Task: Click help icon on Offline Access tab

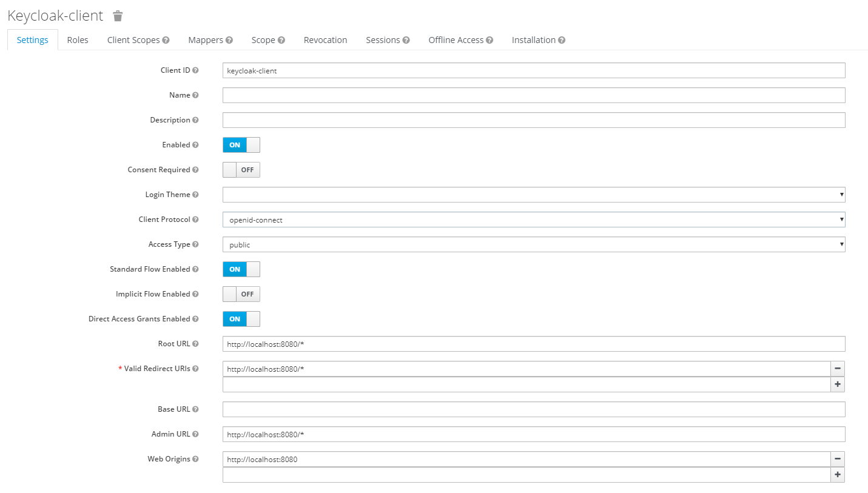Action: 490,40
